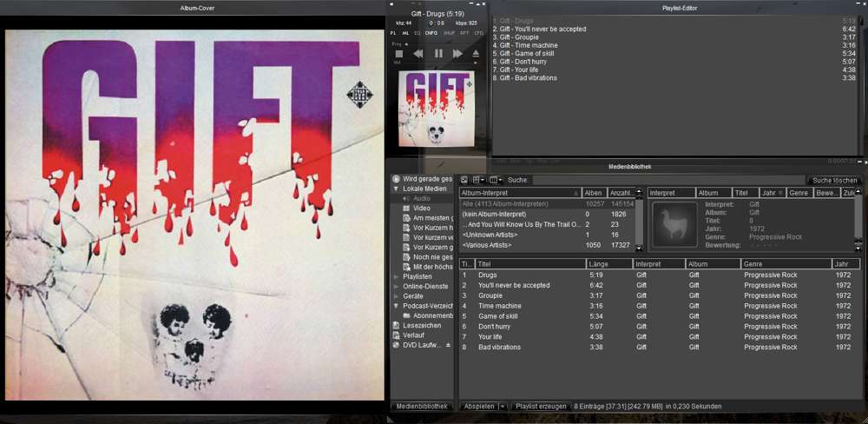The width and height of the screenshot is (868, 424).
Task: Eject the DVD Laufwerk drive
Action: [x=449, y=345]
